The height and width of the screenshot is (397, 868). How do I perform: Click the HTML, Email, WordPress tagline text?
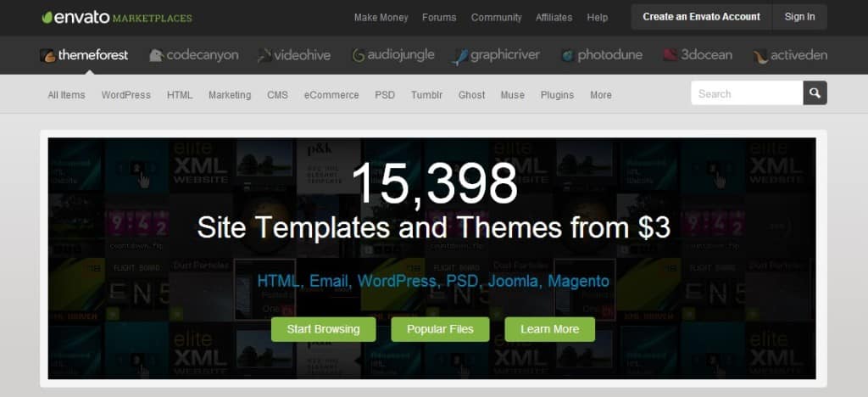(433, 282)
